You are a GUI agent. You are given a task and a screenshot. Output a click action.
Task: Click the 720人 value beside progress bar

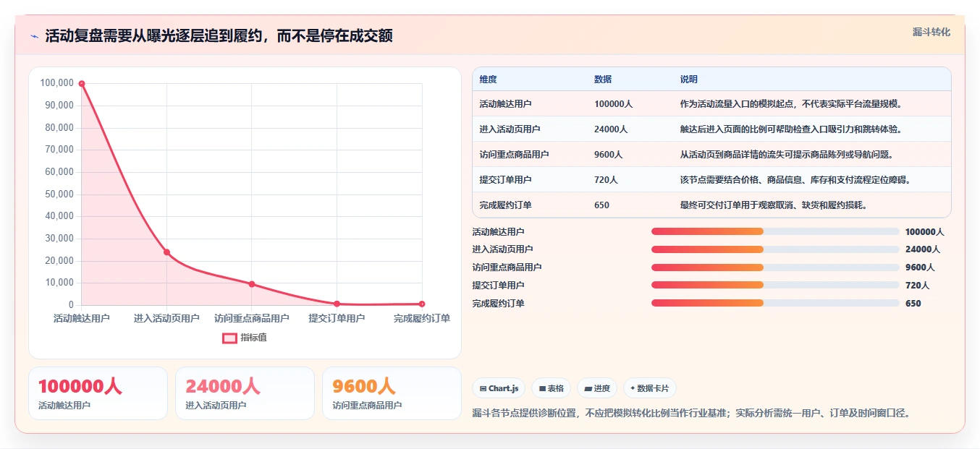click(918, 286)
